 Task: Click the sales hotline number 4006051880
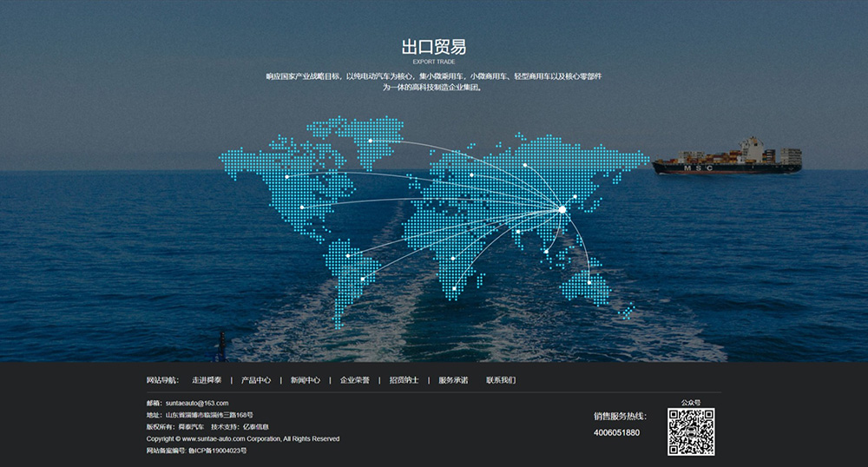click(x=616, y=432)
